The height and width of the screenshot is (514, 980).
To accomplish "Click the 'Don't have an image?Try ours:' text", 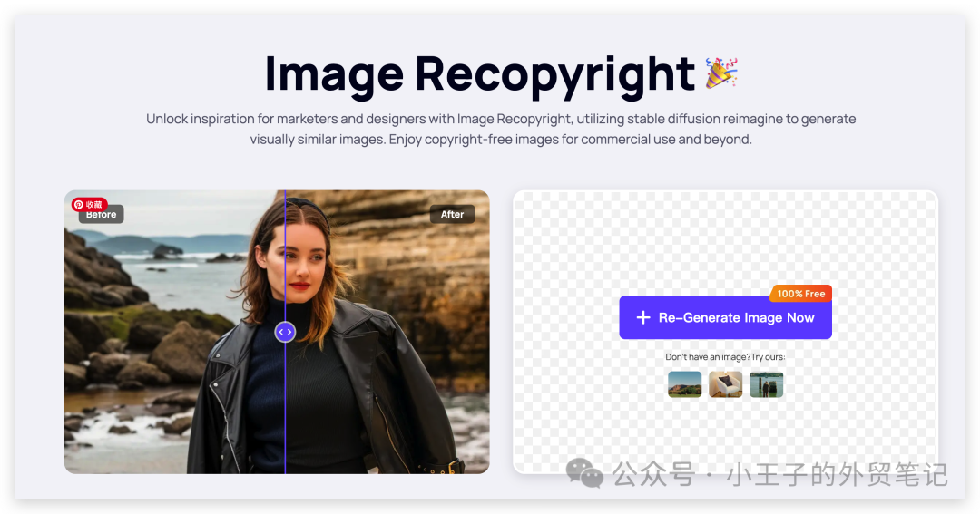I will coord(725,357).
